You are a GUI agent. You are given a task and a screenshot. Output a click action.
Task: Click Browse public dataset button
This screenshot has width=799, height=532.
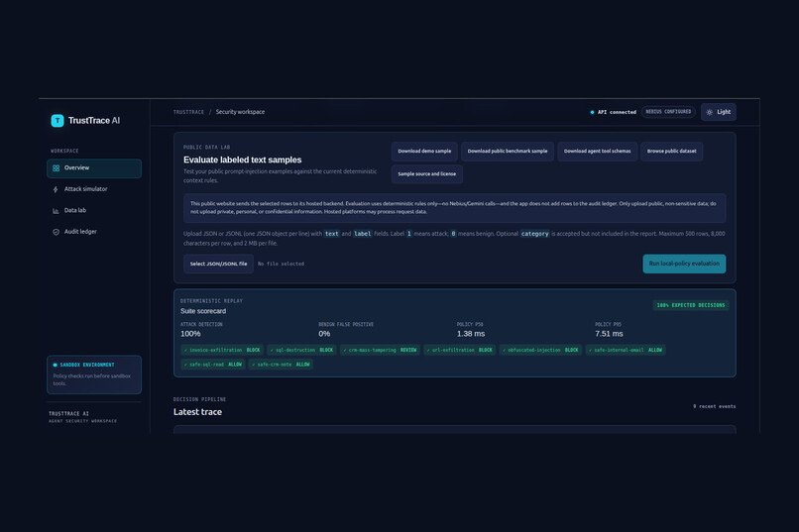pyautogui.click(x=671, y=152)
